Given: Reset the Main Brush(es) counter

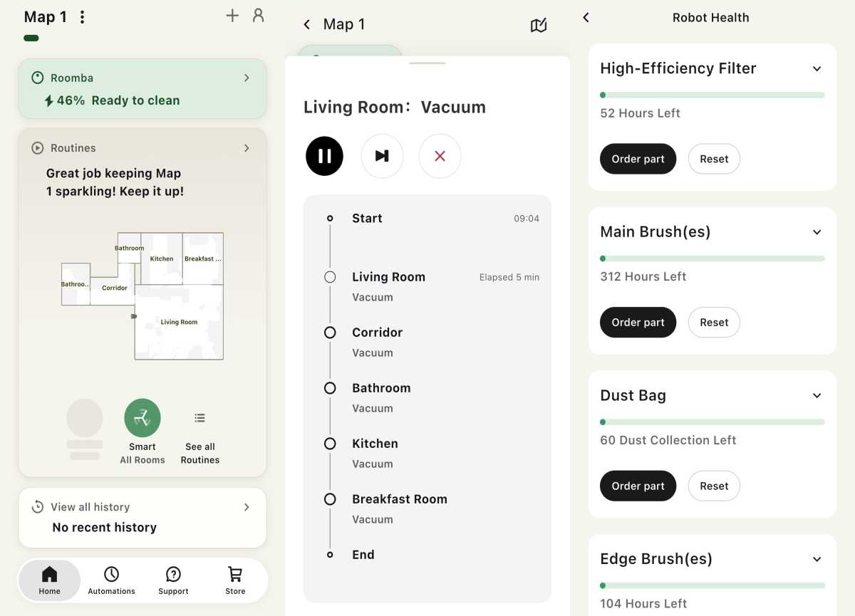Looking at the screenshot, I should [x=714, y=323].
